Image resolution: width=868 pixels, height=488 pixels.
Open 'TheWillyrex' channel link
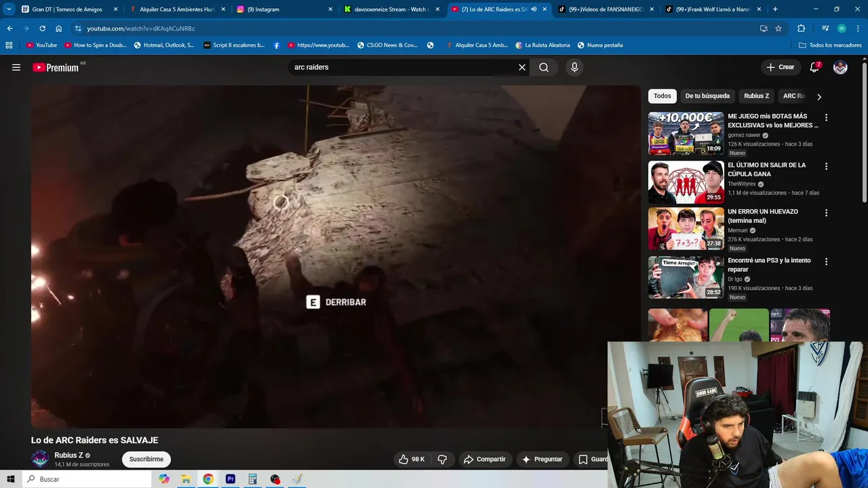(x=742, y=184)
